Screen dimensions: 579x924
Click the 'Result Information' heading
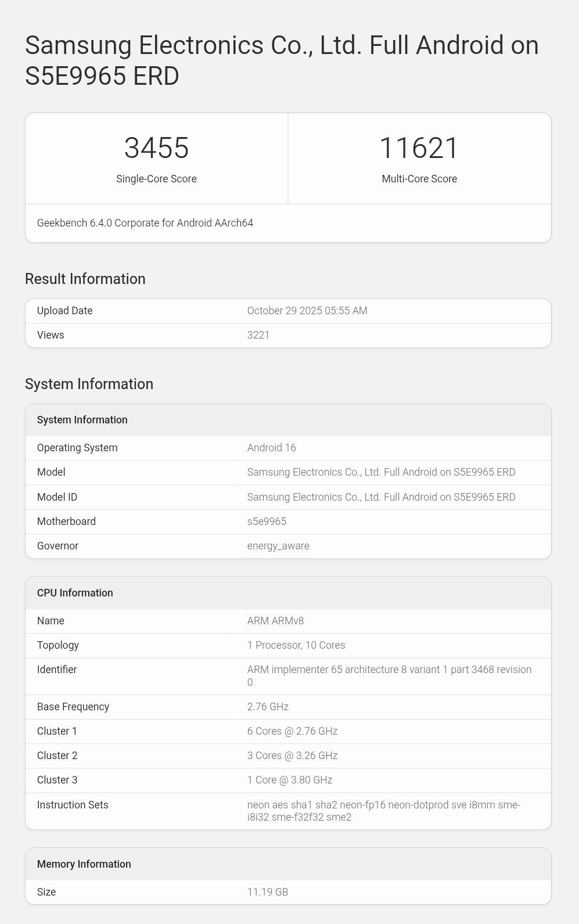click(85, 279)
